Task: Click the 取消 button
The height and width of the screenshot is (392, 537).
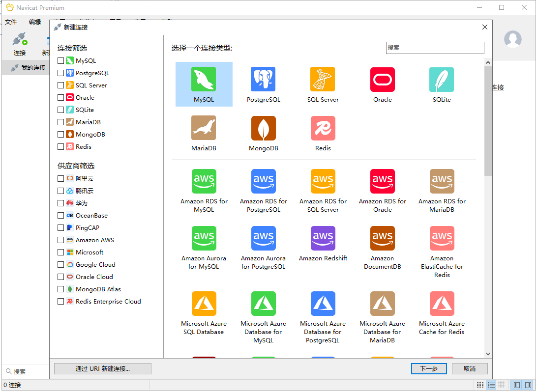Action: tap(470, 369)
